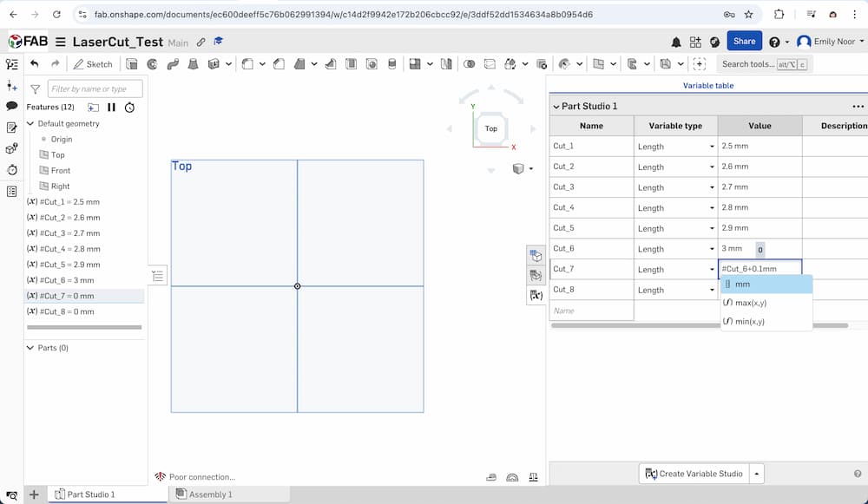Collapse the Parts (0) section
The width and height of the screenshot is (868, 504).
coord(30,348)
